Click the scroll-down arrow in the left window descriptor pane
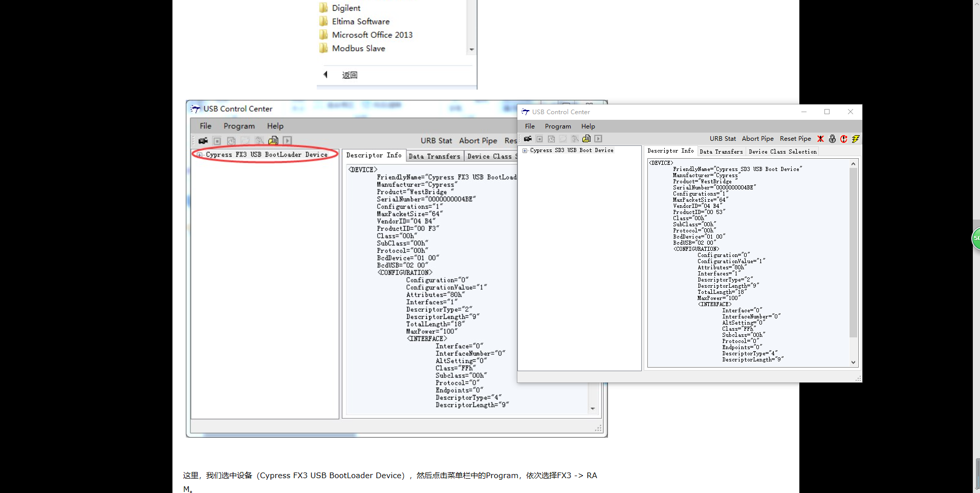The height and width of the screenshot is (493, 980). [x=593, y=409]
